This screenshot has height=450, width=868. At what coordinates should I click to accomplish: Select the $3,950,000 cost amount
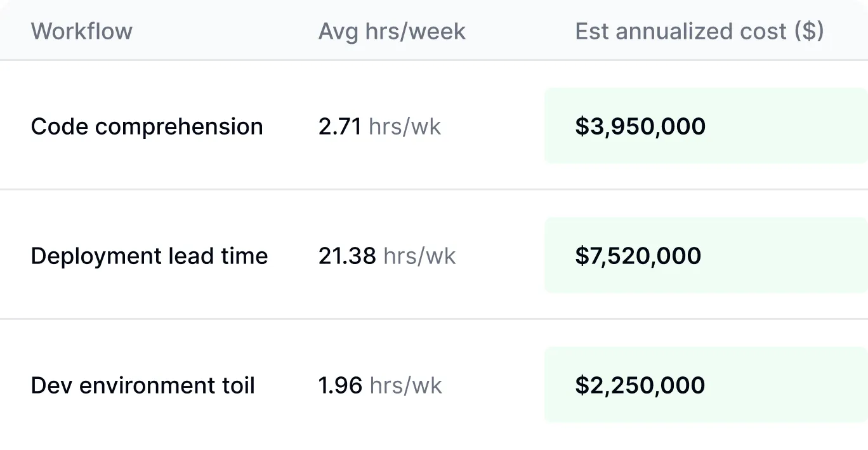[x=640, y=126]
